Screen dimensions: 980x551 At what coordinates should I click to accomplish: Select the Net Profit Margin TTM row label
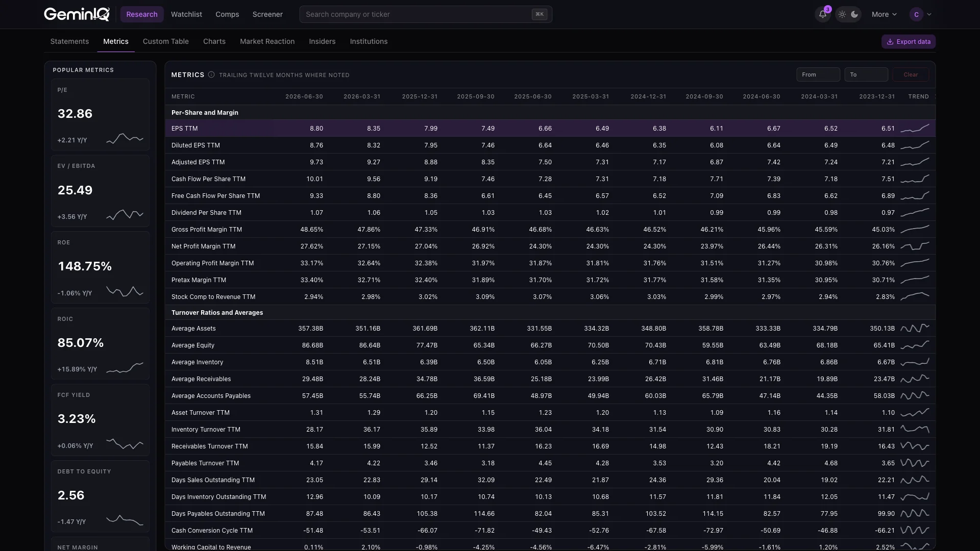(203, 246)
